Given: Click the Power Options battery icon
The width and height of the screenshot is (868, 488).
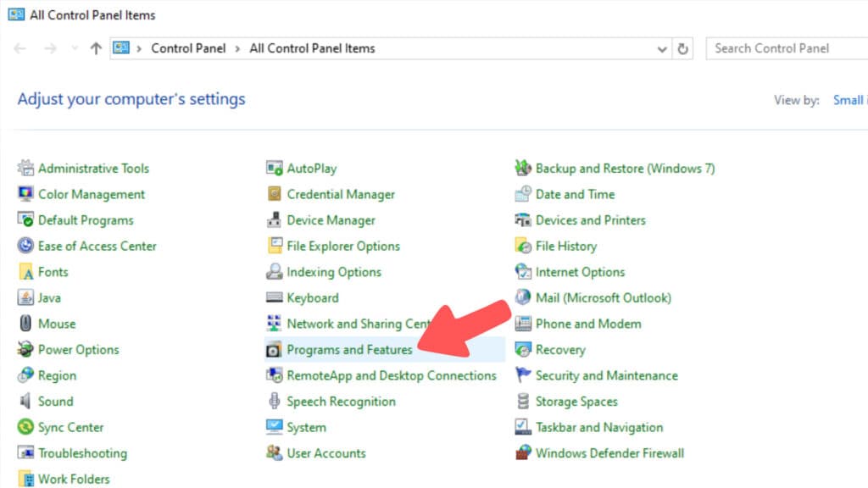Looking at the screenshot, I should pyautogui.click(x=26, y=349).
